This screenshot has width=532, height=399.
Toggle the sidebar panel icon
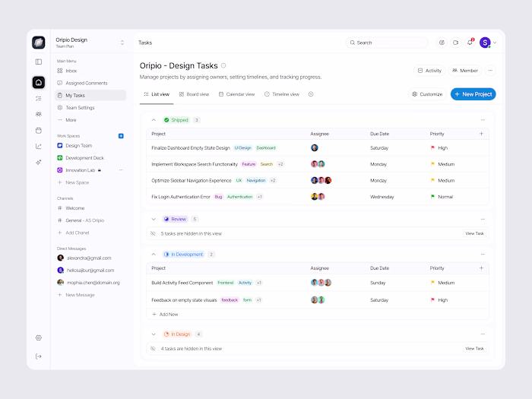39,62
